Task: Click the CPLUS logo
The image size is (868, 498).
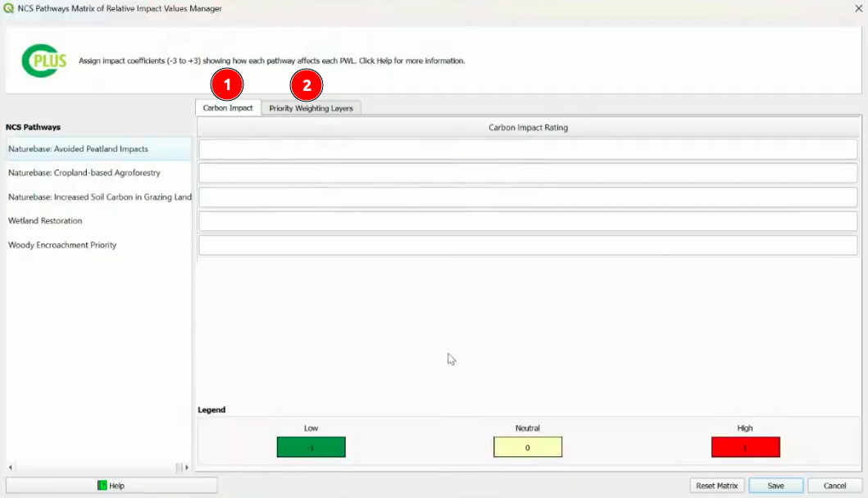Action: (x=44, y=61)
